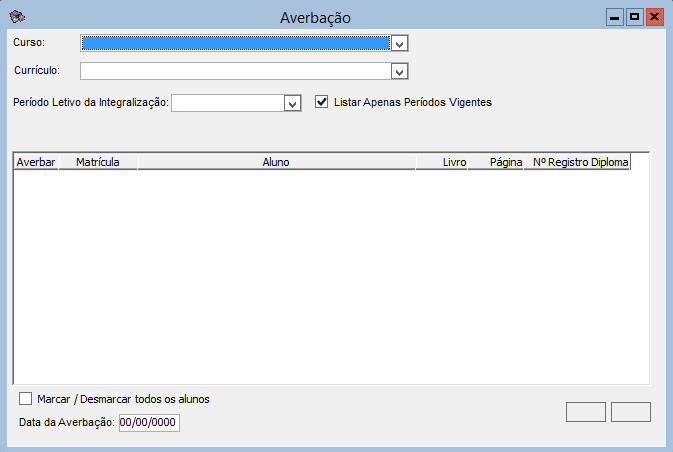Sort by the Aluno column header
The width and height of the screenshot is (673, 452).
[276, 161]
